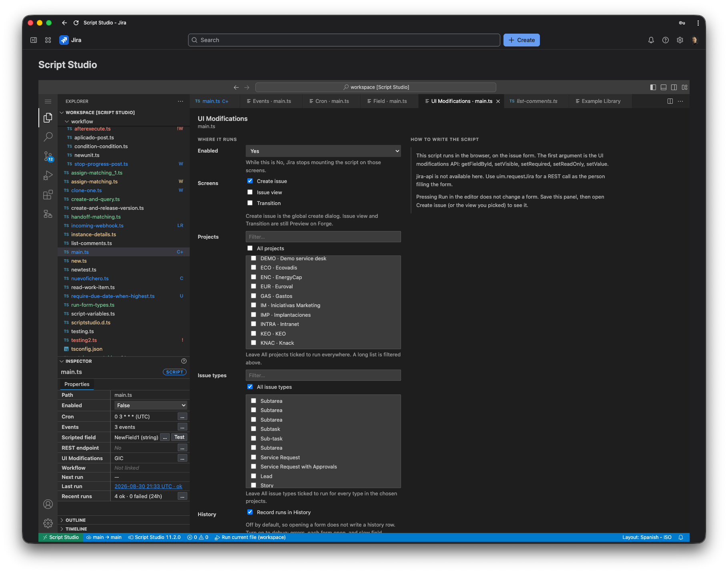Toggle the primary side bar layout icon

click(x=653, y=87)
